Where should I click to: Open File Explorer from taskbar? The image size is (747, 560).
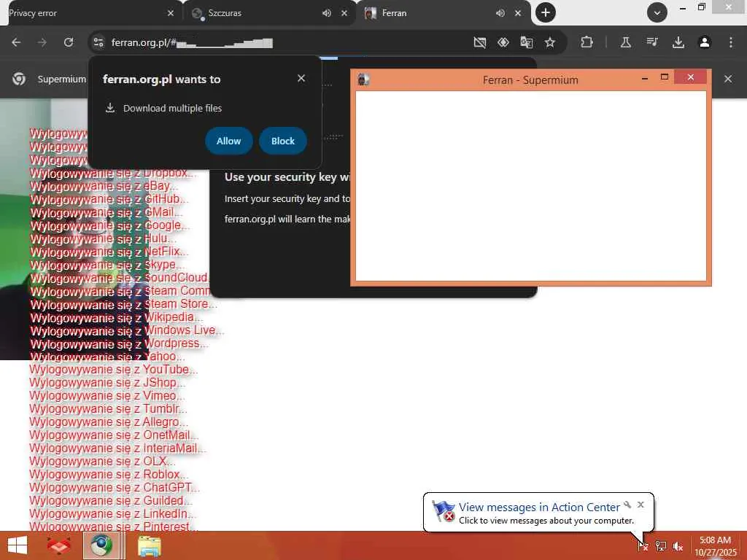pos(149,546)
